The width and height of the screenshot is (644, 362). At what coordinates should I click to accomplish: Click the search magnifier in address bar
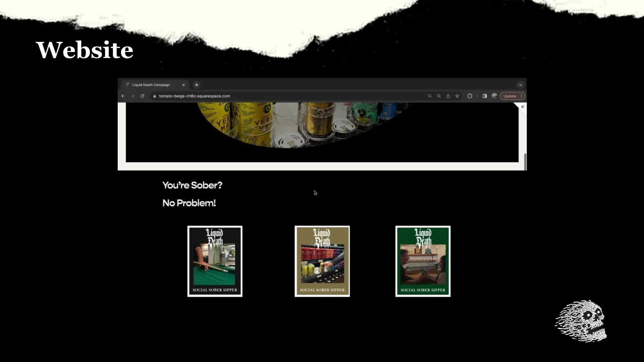click(x=430, y=96)
